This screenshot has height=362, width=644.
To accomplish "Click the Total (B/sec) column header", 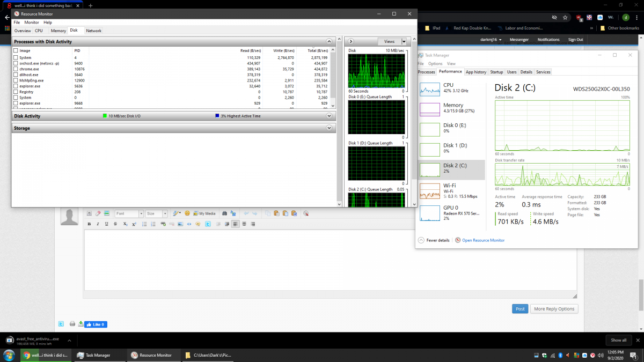I will click(317, 50).
